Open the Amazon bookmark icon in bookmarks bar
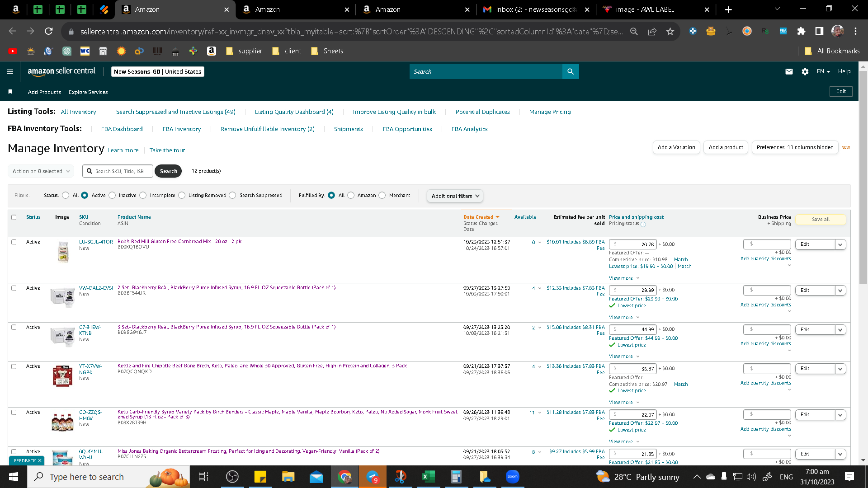Screen dimensions: 868x488 click(x=211, y=51)
